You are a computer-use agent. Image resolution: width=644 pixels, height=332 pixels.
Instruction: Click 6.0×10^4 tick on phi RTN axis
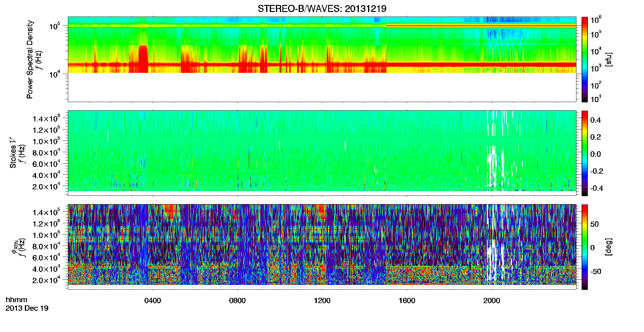click(x=46, y=257)
